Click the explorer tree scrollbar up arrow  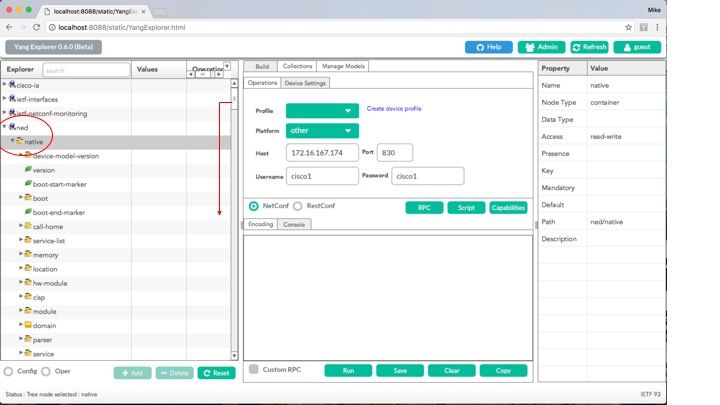coord(234,83)
